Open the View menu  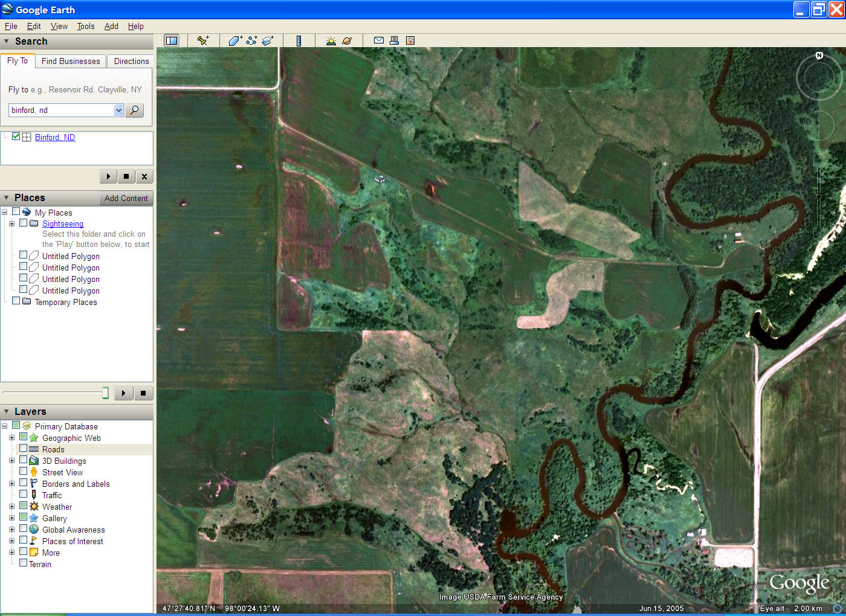click(59, 26)
